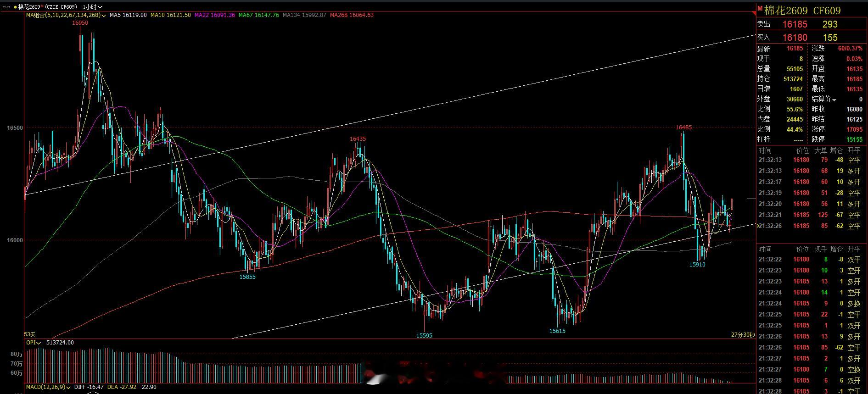Image resolution: width=868 pixels, height=394 pixels.
Task: Click the 棉花2609 CF609 quote panel header
Action: click(802, 10)
